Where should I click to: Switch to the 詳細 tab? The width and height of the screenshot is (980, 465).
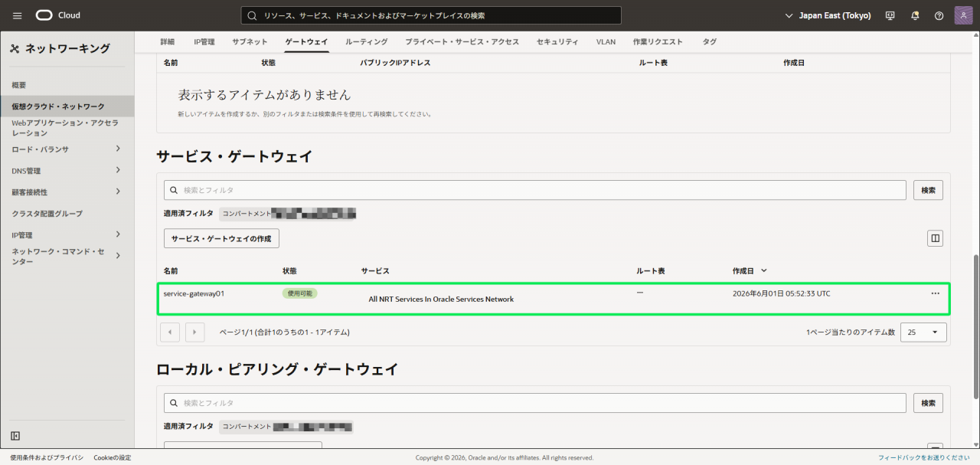[x=168, y=41]
